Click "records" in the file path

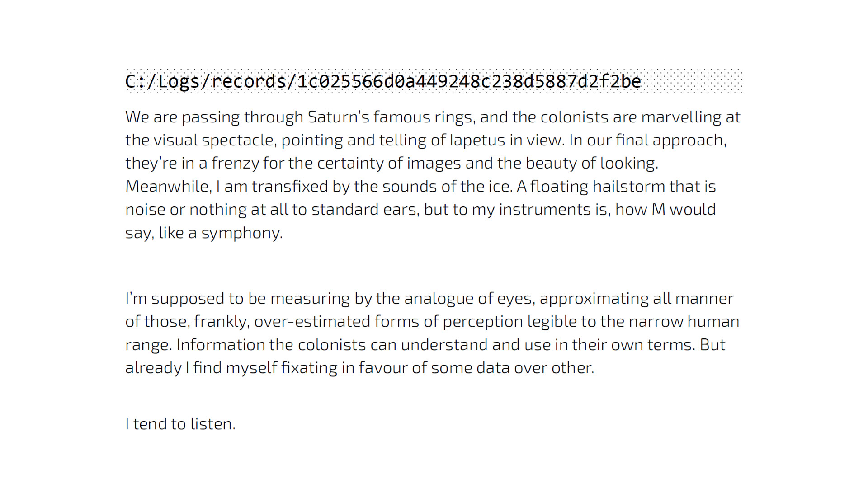pos(249,82)
